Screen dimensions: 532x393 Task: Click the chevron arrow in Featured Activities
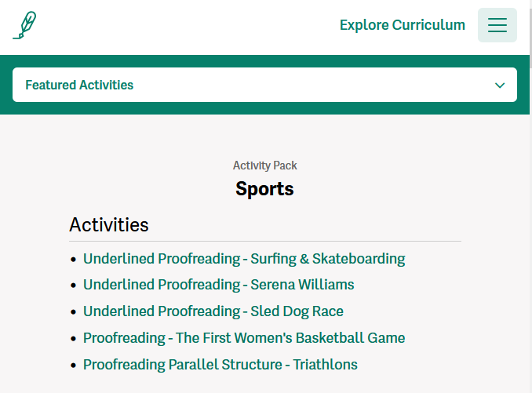coord(499,85)
